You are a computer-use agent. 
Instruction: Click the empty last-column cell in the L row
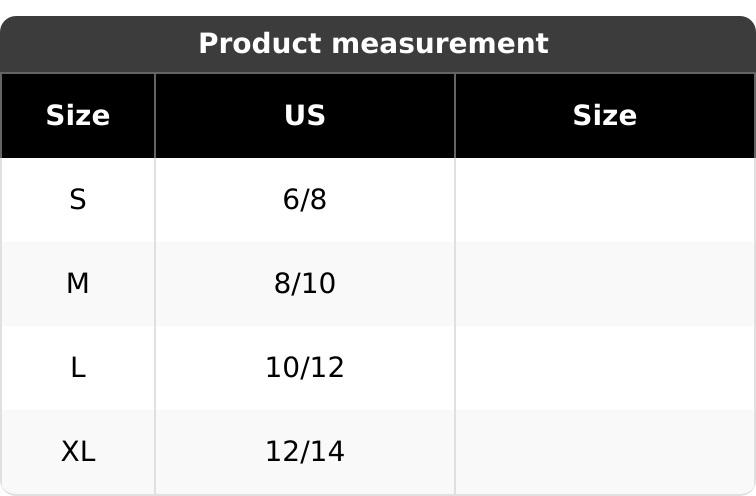(605, 368)
